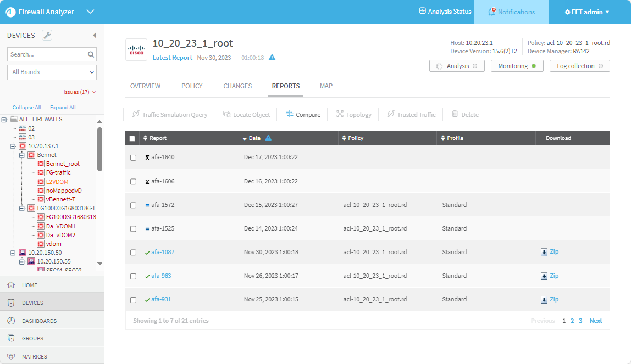631x364 pixels.
Task: Switch to the POLICY tab
Action: (192, 86)
